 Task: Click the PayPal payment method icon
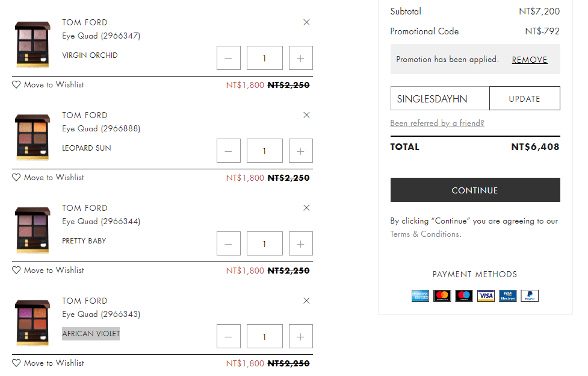(x=530, y=296)
